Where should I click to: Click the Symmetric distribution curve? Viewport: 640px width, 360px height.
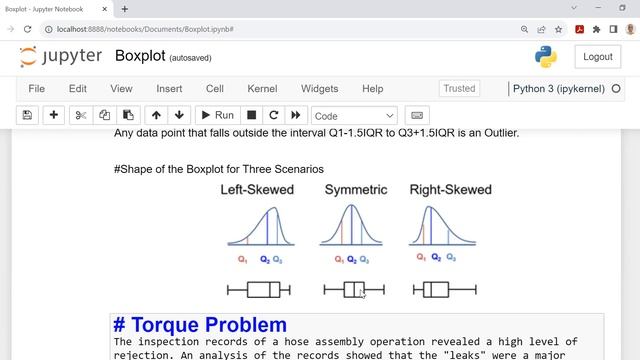(x=351, y=225)
